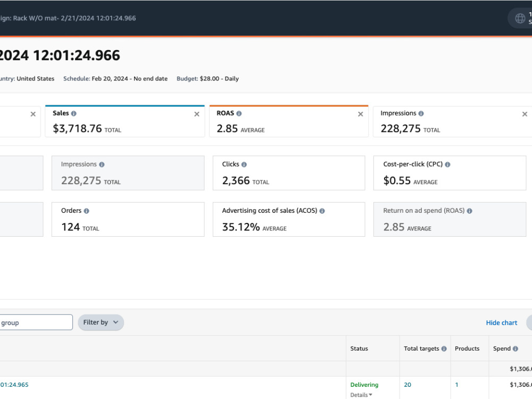Click 'United States' country text
Screen dimensions: 532x399
[x=35, y=79]
